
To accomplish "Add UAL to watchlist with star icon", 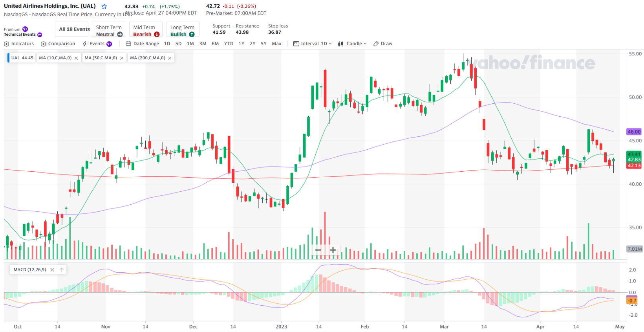I will 104,7.
